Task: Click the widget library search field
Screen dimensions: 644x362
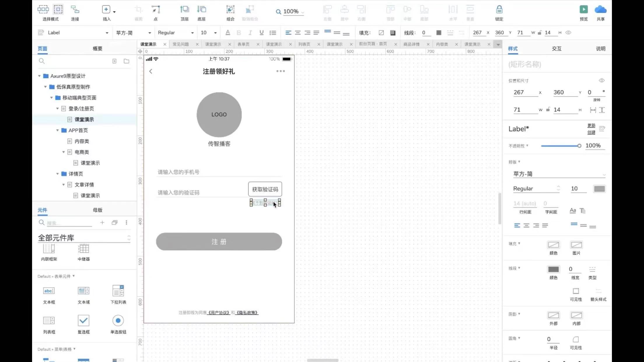Action: (69, 223)
